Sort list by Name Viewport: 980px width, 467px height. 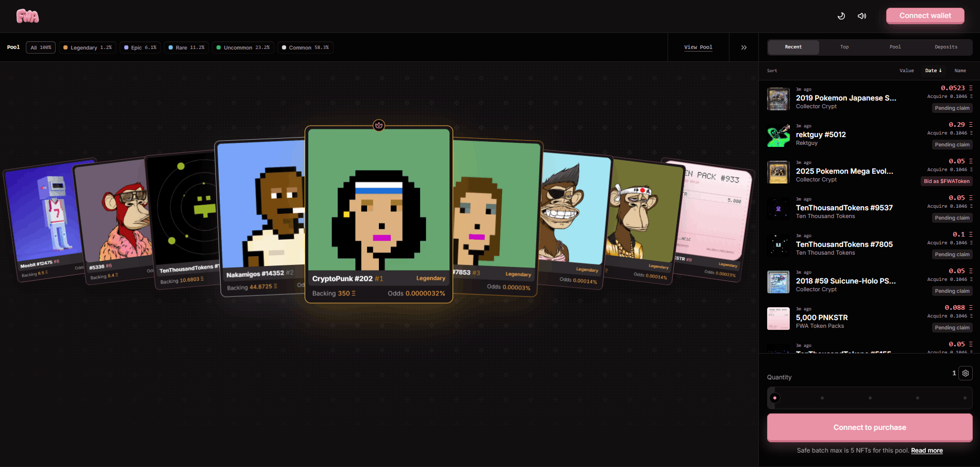pyautogui.click(x=960, y=71)
